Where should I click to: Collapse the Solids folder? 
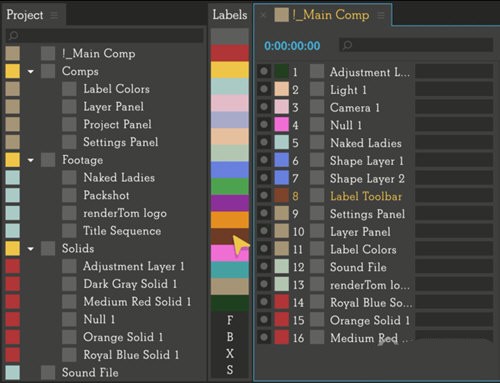(31, 249)
